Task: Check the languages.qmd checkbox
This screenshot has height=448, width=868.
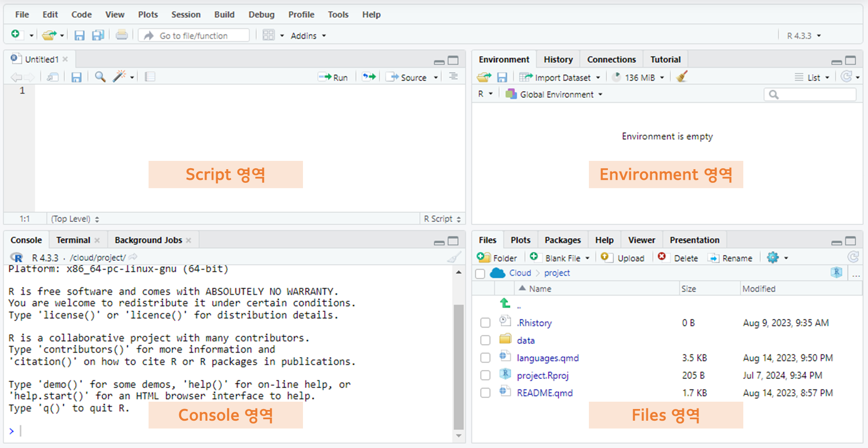Action: pos(485,358)
